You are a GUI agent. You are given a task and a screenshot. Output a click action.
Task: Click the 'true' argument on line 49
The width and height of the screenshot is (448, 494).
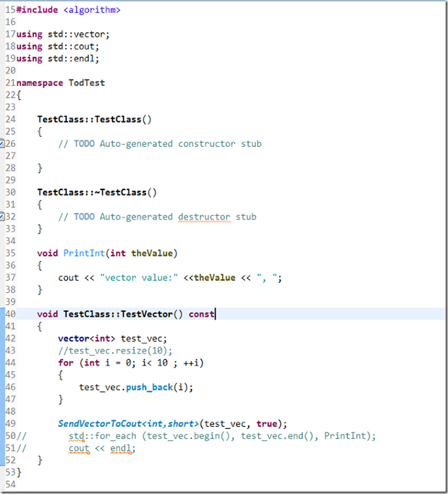pyautogui.click(x=267, y=424)
